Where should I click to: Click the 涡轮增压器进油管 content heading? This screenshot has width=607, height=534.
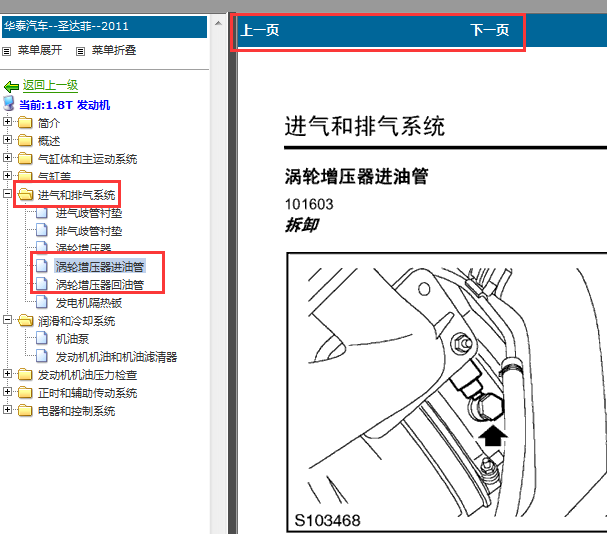pyautogui.click(x=357, y=177)
